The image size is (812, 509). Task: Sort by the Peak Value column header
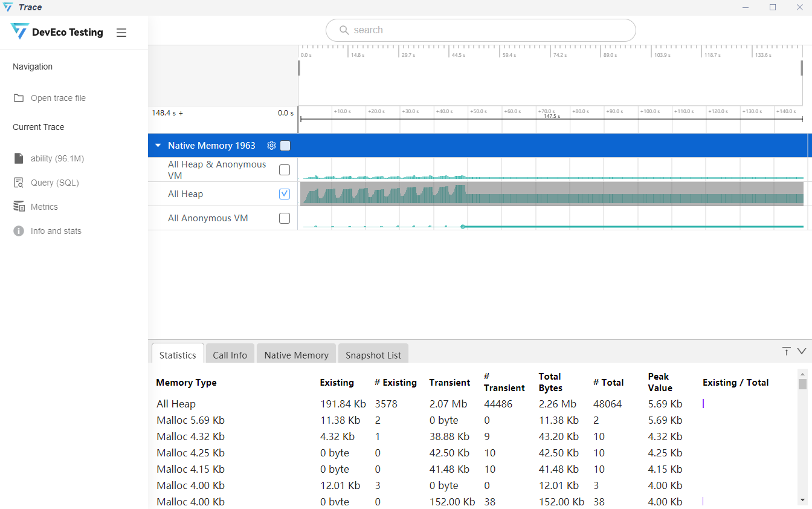point(660,382)
